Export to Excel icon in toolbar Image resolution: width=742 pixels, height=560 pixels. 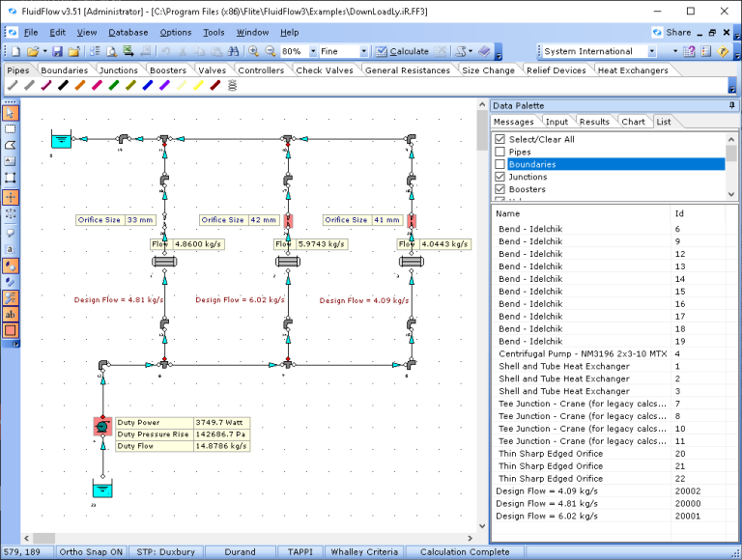128,51
